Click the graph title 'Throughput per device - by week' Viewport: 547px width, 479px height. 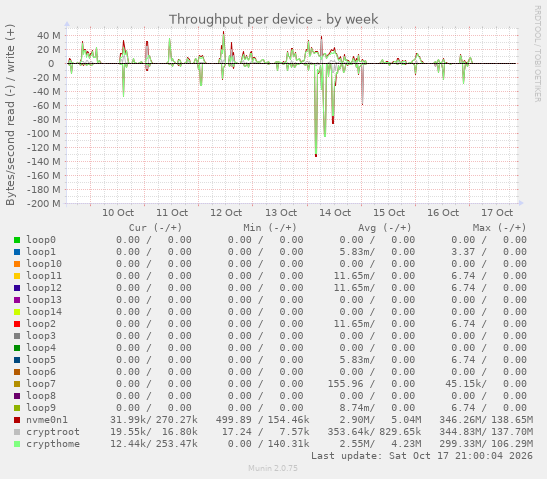pyautogui.click(x=274, y=20)
